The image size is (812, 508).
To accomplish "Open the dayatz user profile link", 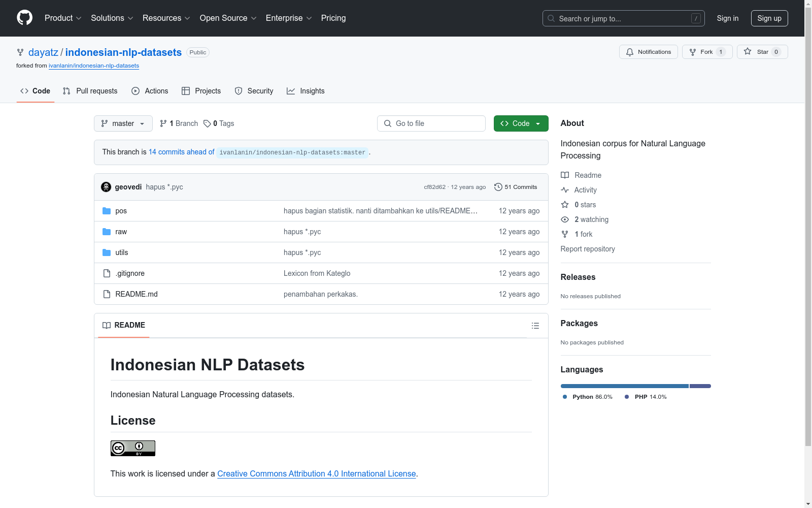I will (43, 52).
